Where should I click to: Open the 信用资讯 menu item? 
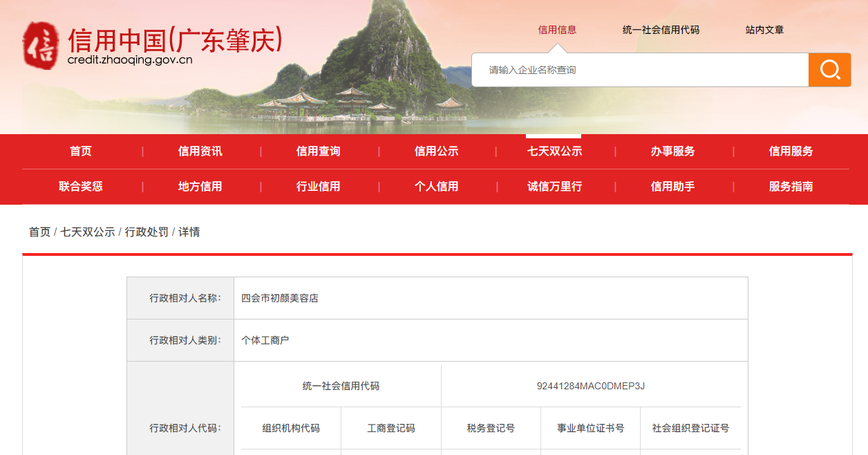tap(200, 151)
